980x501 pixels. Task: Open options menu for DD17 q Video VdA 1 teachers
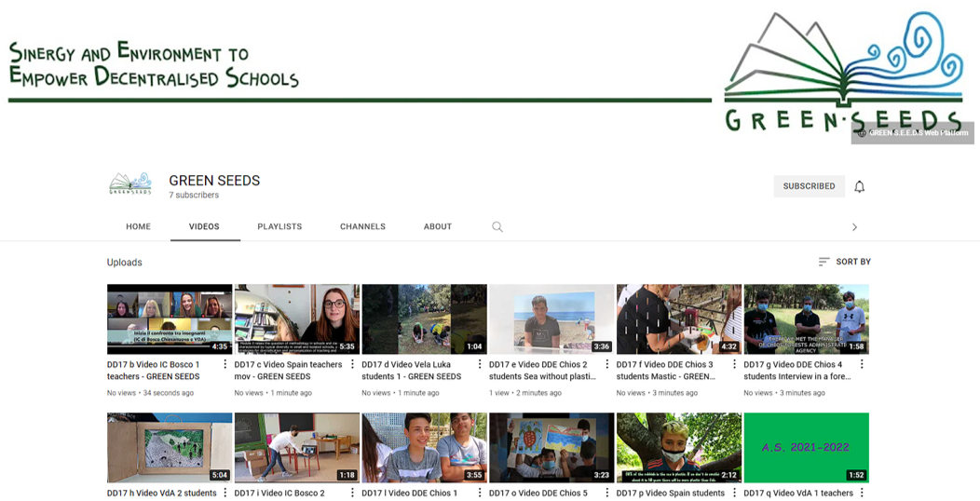(862, 493)
